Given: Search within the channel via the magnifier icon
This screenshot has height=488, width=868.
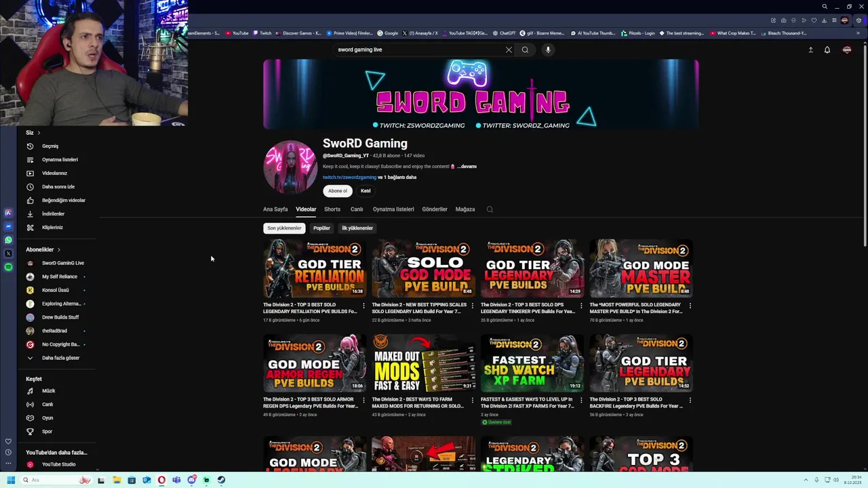Looking at the screenshot, I should coord(490,209).
